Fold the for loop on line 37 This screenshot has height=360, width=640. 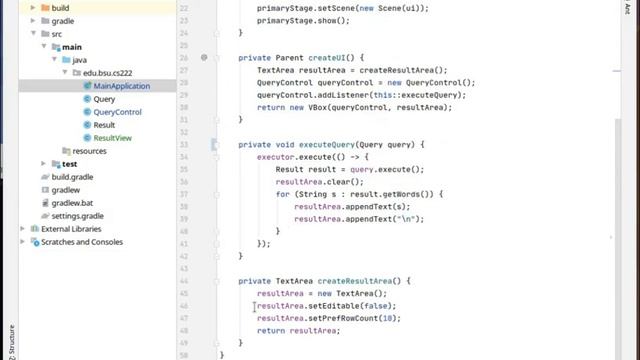217,194
